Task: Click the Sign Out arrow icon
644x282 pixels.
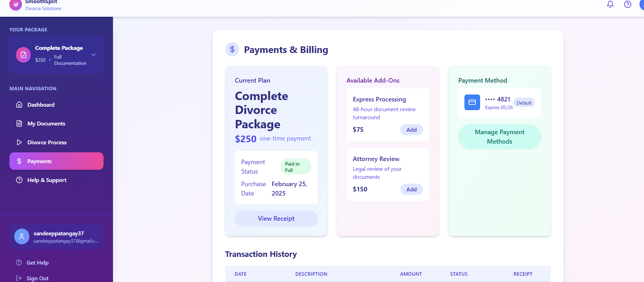Action: 19,278
